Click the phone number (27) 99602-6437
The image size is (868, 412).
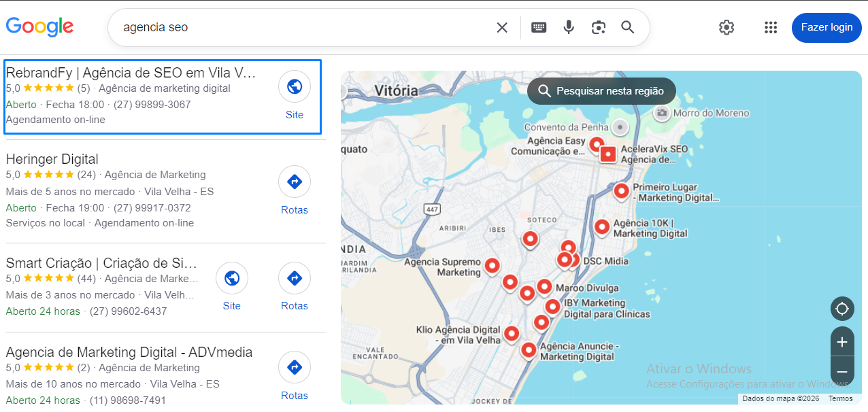pos(129,311)
